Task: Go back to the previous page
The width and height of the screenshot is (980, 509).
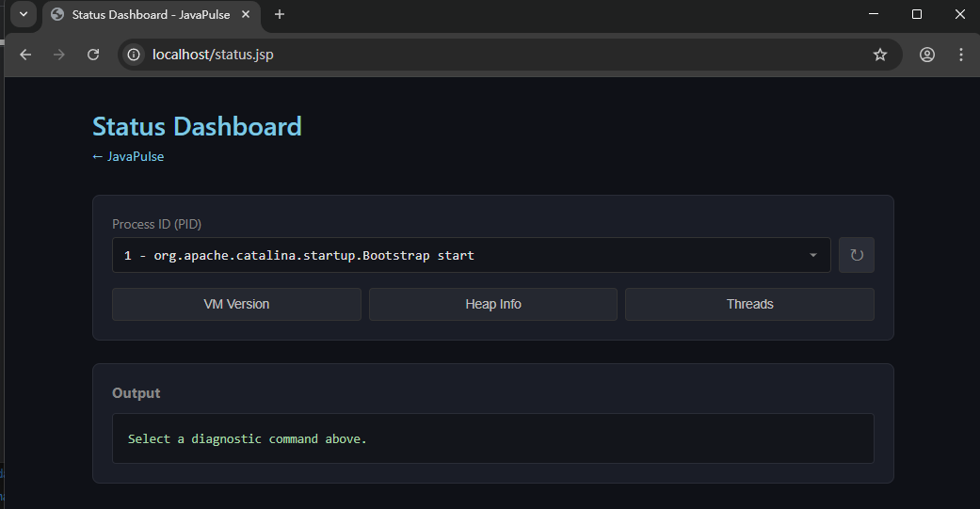Action: (x=25, y=55)
